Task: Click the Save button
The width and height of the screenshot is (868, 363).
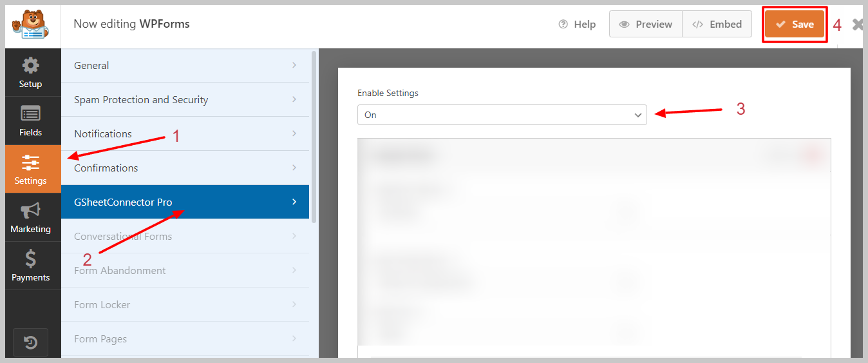Action: (x=795, y=25)
